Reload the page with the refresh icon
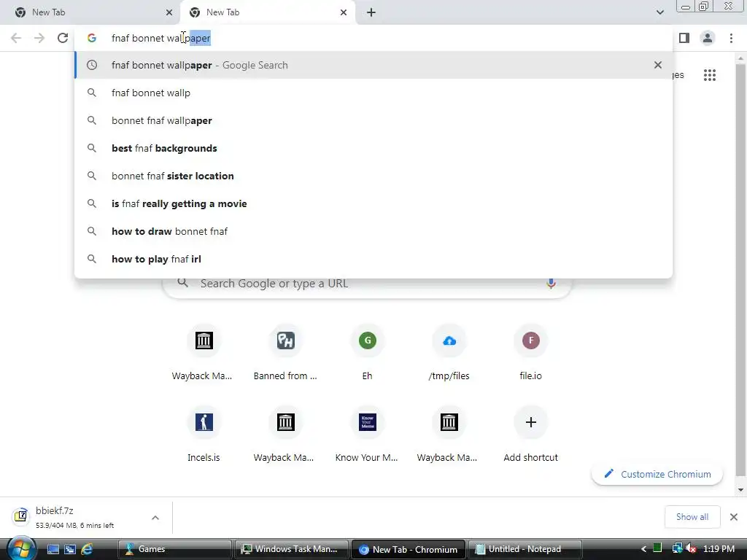 [63, 38]
